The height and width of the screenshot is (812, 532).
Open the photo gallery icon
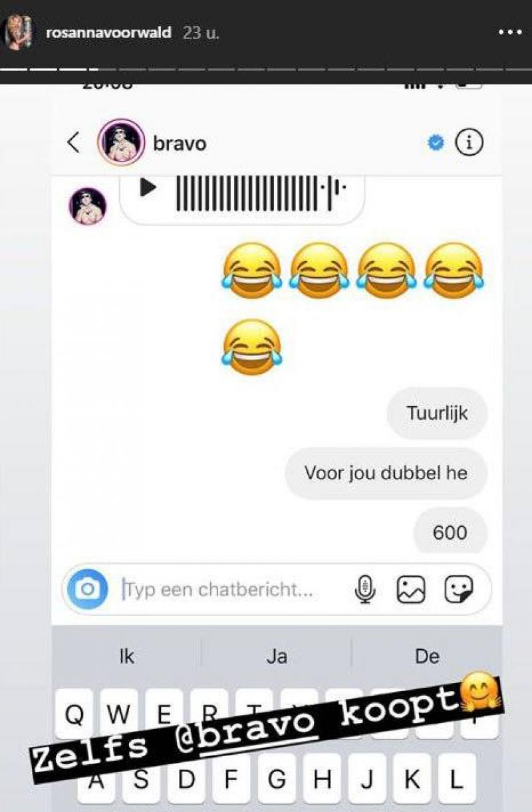410,589
